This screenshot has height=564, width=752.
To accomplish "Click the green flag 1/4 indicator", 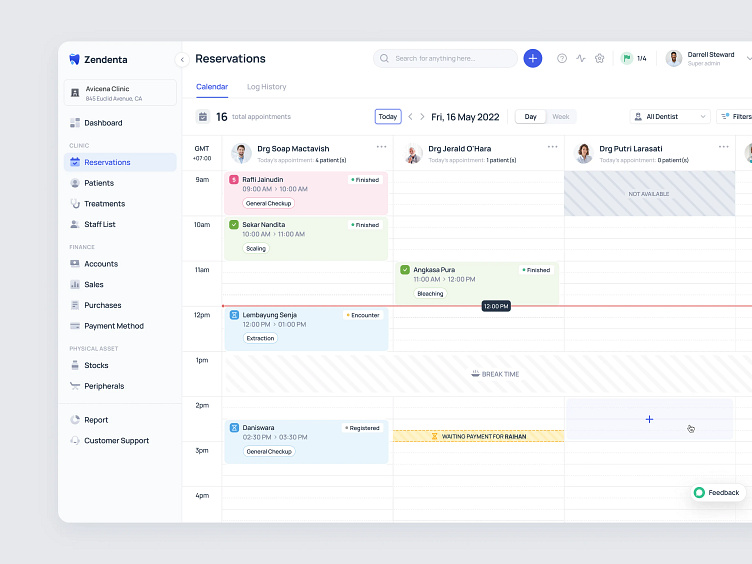I will (x=634, y=59).
